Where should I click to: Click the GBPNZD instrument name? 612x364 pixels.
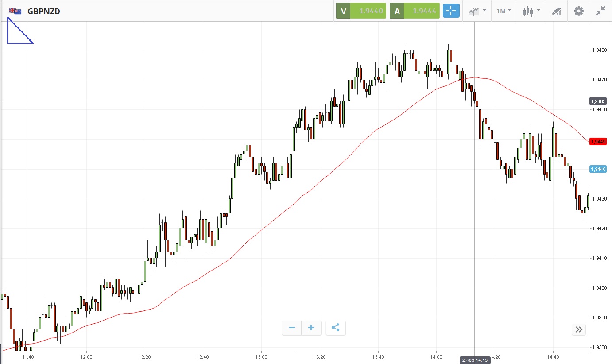click(x=44, y=12)
